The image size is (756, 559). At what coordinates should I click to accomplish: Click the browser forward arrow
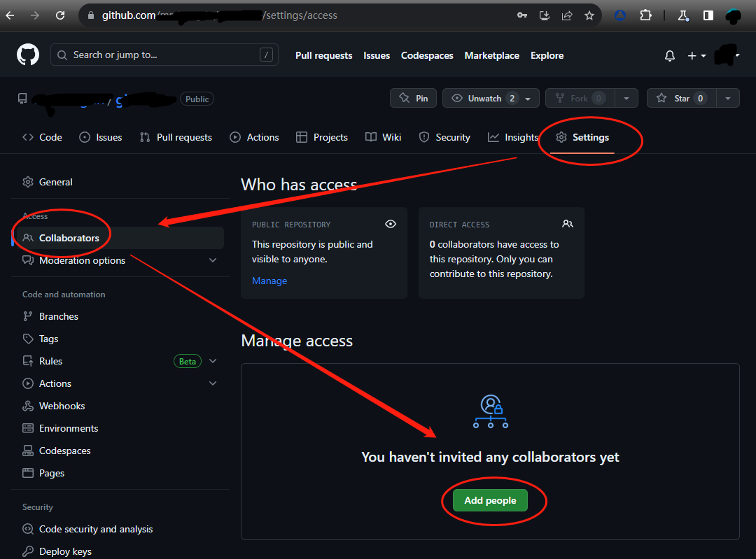click(x=35, y=15)
